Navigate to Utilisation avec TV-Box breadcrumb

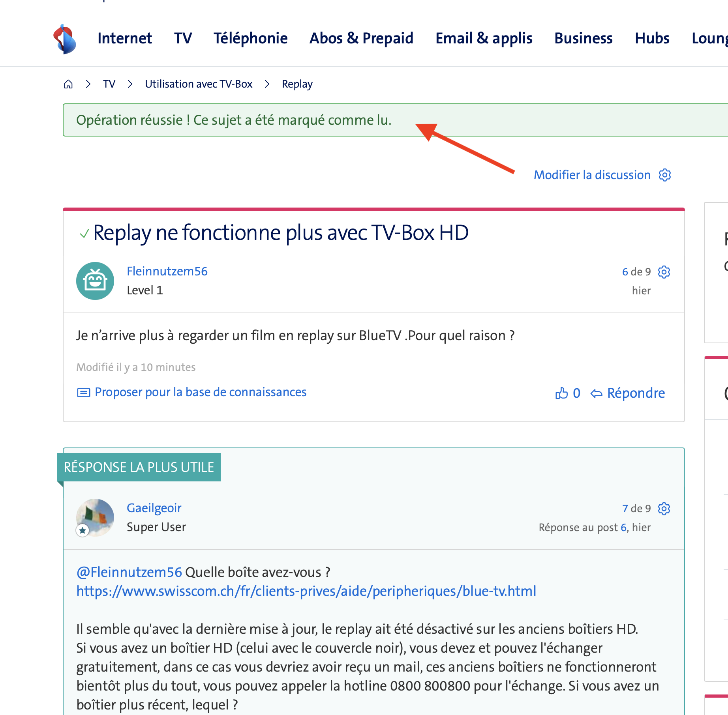[199, 84]
